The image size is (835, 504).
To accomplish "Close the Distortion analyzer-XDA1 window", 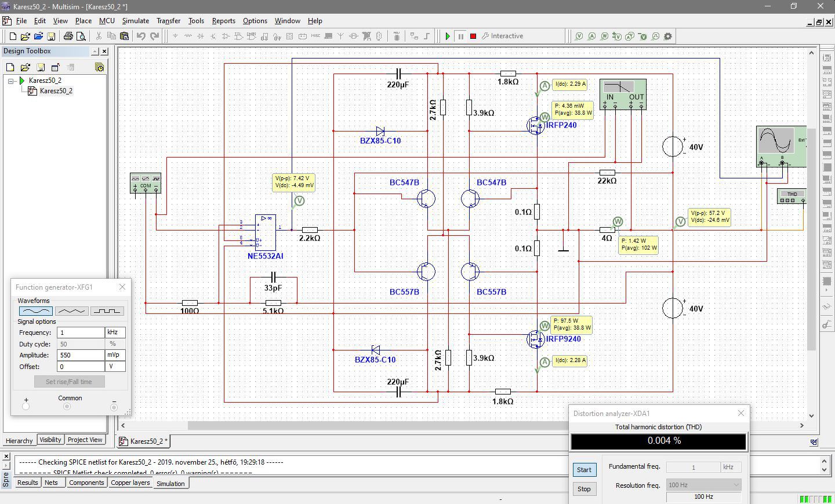I will [x=741, y=413].
